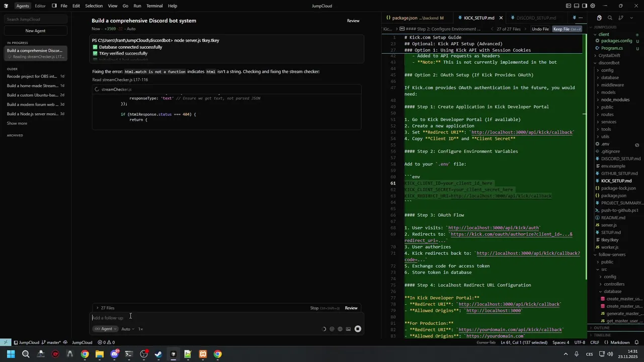The height and width of the screenshot is (362, 644).
Task: Toggle bottom panel layout icon in title bar
Action: [x=576, y=6]
